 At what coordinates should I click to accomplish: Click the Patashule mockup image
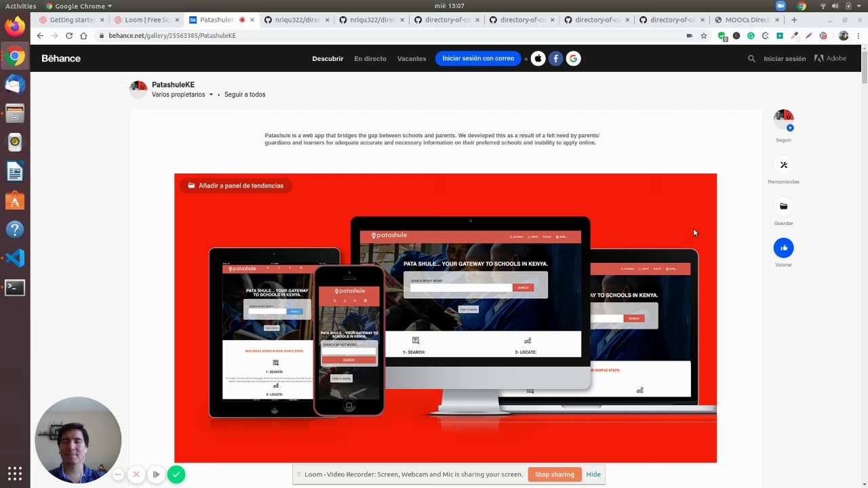click(446, 318)
